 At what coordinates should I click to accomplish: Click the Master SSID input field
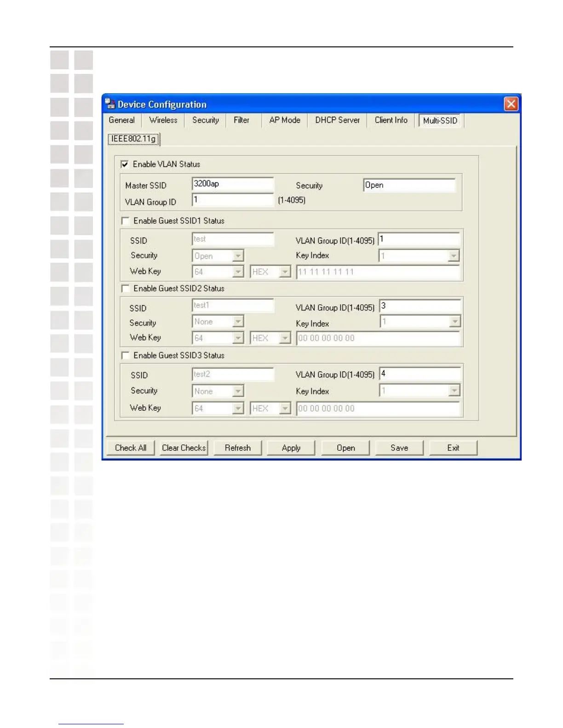coord(233,184)
